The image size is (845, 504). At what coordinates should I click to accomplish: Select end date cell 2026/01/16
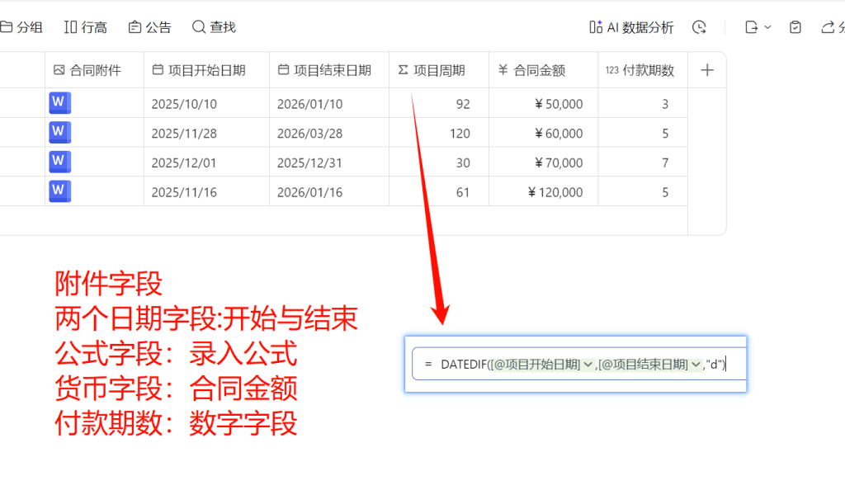[x=329, y=191]
